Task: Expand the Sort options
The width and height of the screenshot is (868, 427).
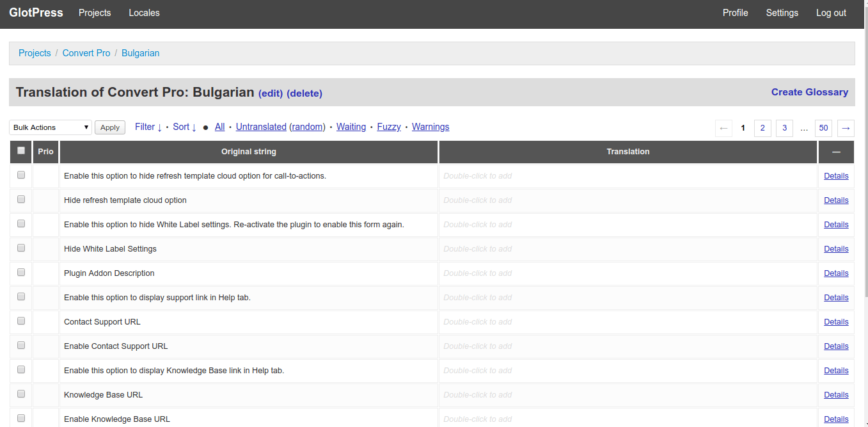Action: [185, 127]
